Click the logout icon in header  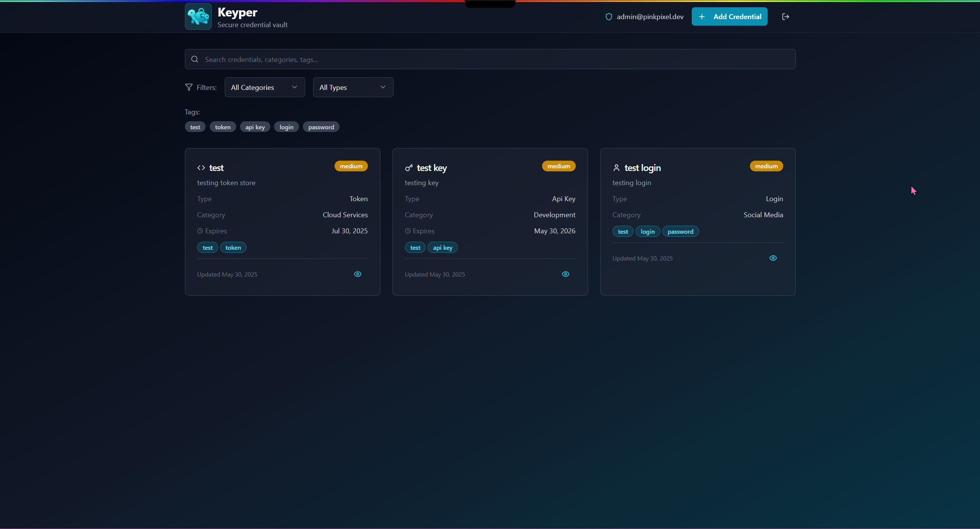tap(786, 16)
